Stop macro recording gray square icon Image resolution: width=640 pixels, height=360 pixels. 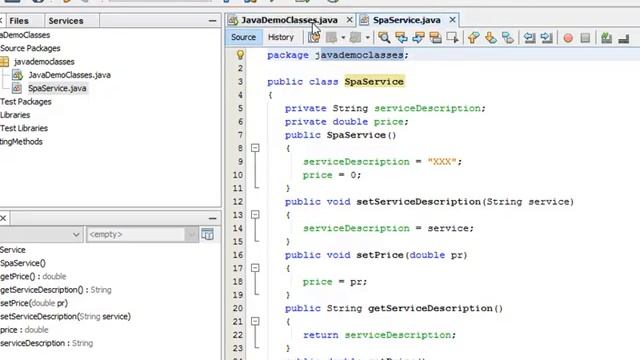585,38
